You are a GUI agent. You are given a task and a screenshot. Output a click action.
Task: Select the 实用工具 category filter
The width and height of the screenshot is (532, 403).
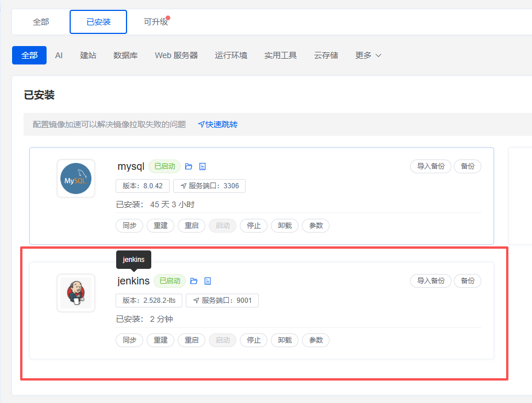281,55
